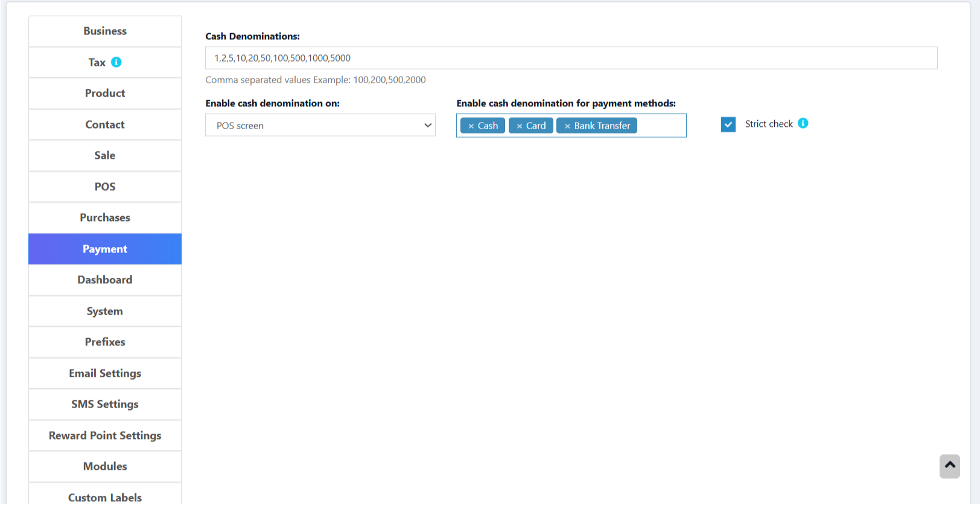980x506 pixels.
Task: Click inside the payment methods multi-select box
Action: (661, 126)
